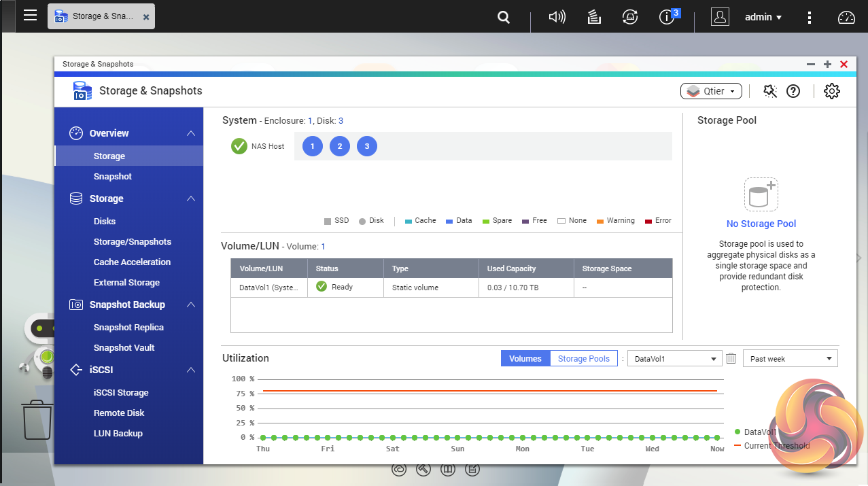Open the volume control speaker icon

coord(557,17)
